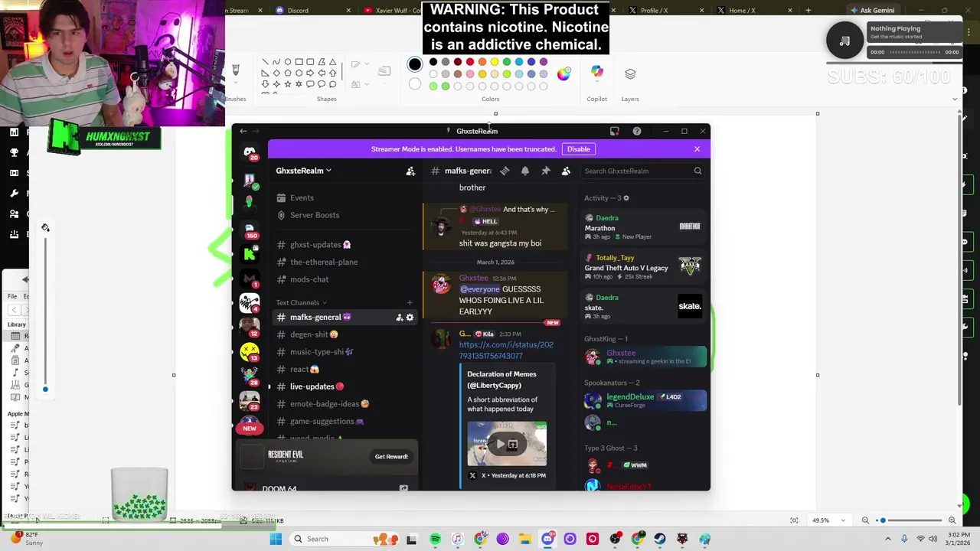Open Discord direct messages home icon
980x551 pixels.
tap(250, 152)
